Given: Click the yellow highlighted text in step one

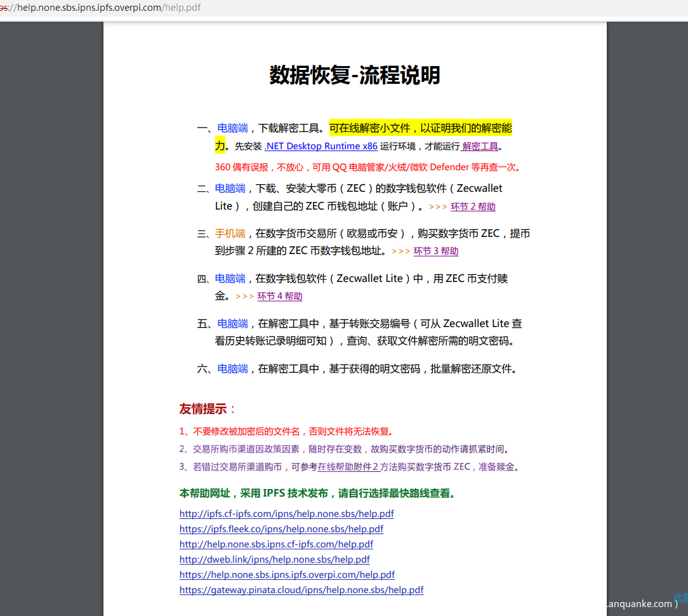Looking at the screenshot, I should pos(420,129).
